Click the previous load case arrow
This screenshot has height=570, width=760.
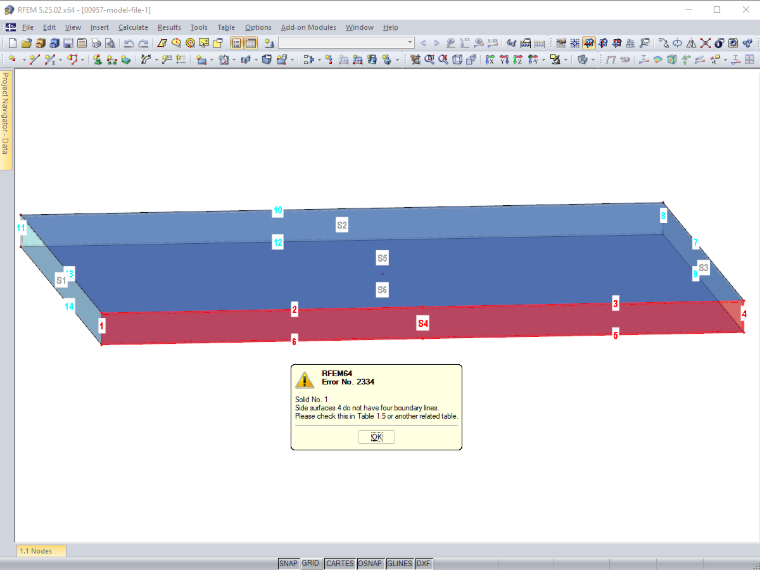pyautogui.click(x=424, y=43)
